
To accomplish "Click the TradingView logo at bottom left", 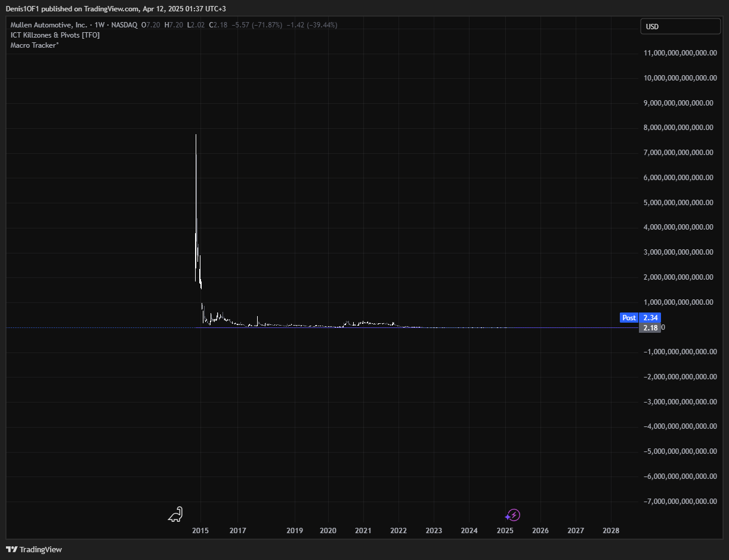I will (34, 549).
